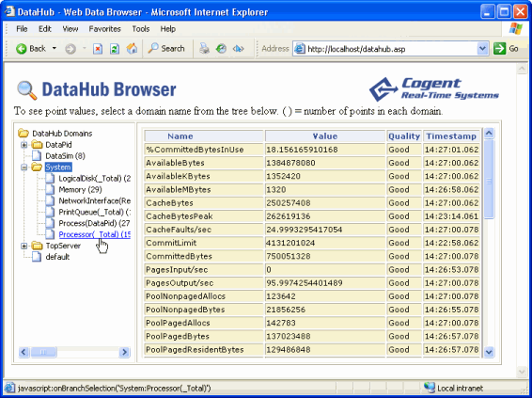Click the Search magnifier toolbar button
Image resolution: width=532 pixels, height=398 pixels.
point(166,49)
